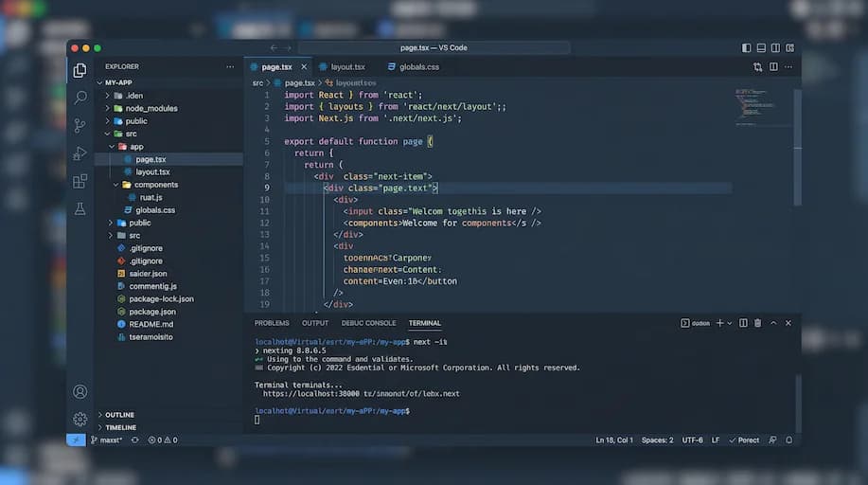Viewport: 868px width, 485px height.
Task: Switch to the DEBUG CONSOLE tab
Action: click(368, 323)
